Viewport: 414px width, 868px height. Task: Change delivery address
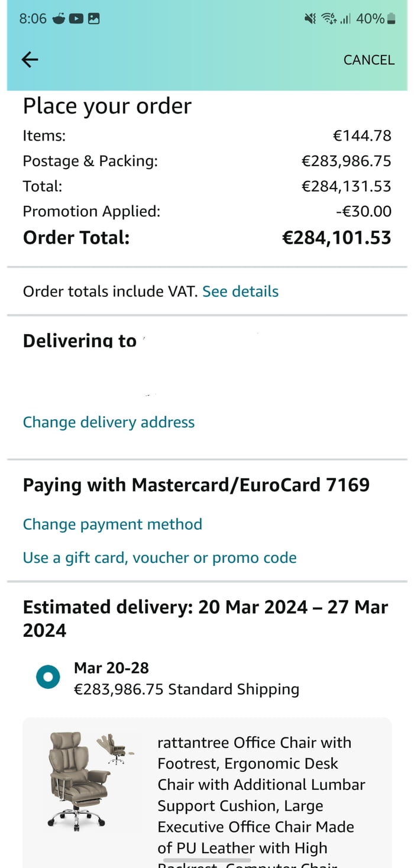109,422
